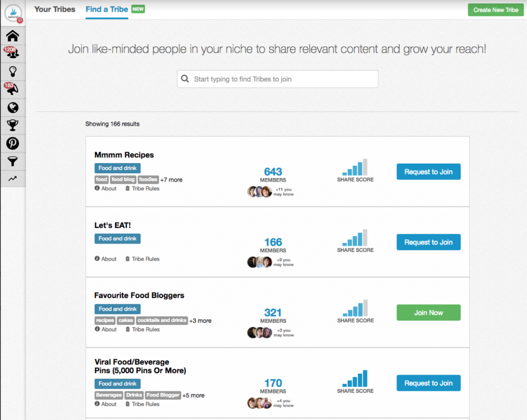Expand +5 more tags on Viral Food/Beverage Pins
Image resolution: width=527 pixels, height=420 pixels.
[194, 395]
